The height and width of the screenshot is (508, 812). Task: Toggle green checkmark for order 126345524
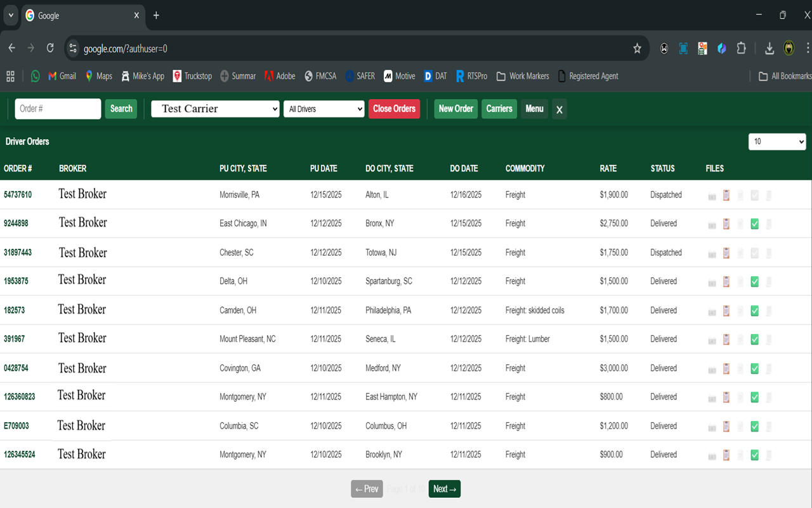(754, 455)
